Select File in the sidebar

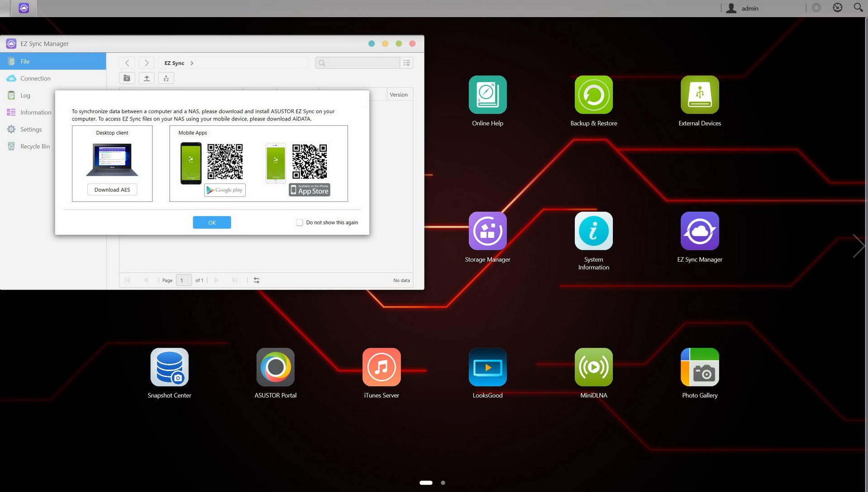point(53,61)
